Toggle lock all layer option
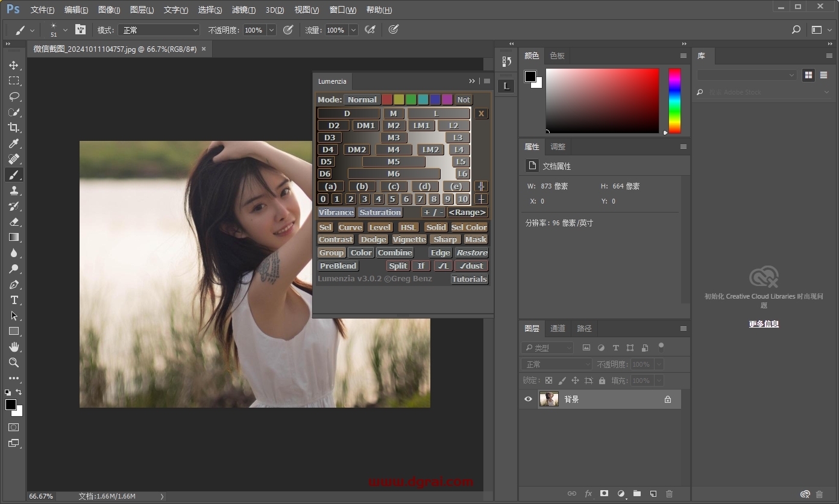 (x=602, y=381)
